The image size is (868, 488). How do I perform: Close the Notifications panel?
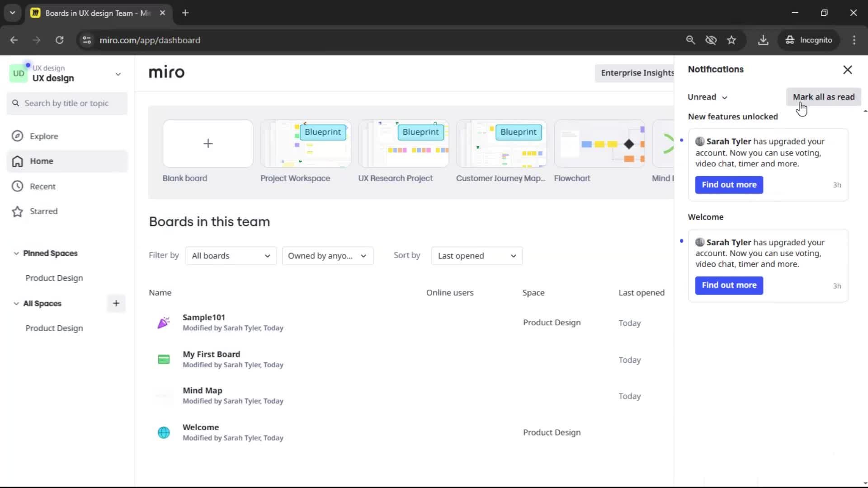848,70
